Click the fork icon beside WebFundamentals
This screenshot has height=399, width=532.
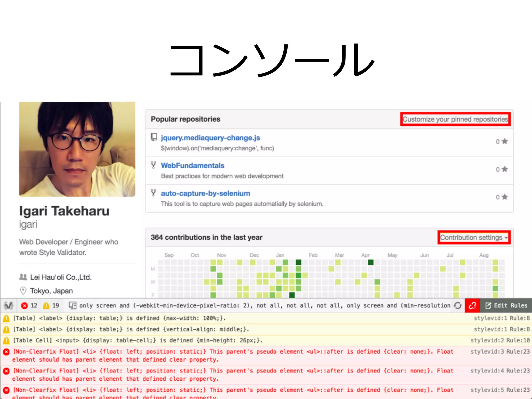click(x=154, y=165)
